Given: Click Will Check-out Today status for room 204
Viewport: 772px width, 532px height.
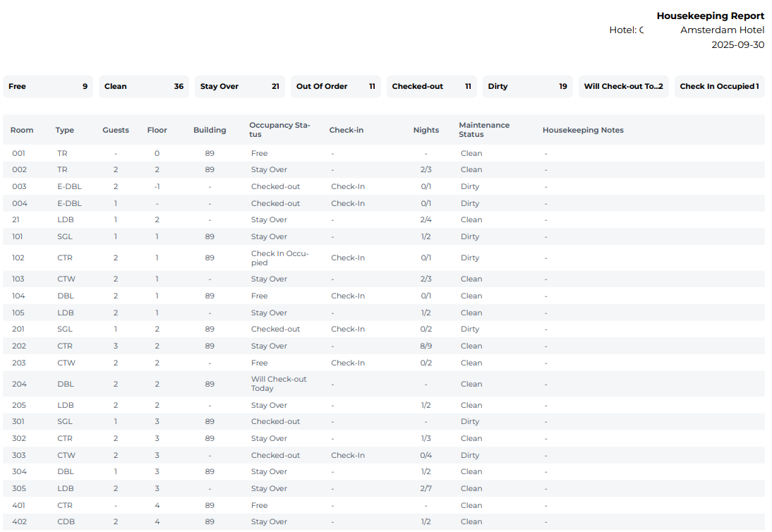Looking at the screenshot, I should 279,384.
